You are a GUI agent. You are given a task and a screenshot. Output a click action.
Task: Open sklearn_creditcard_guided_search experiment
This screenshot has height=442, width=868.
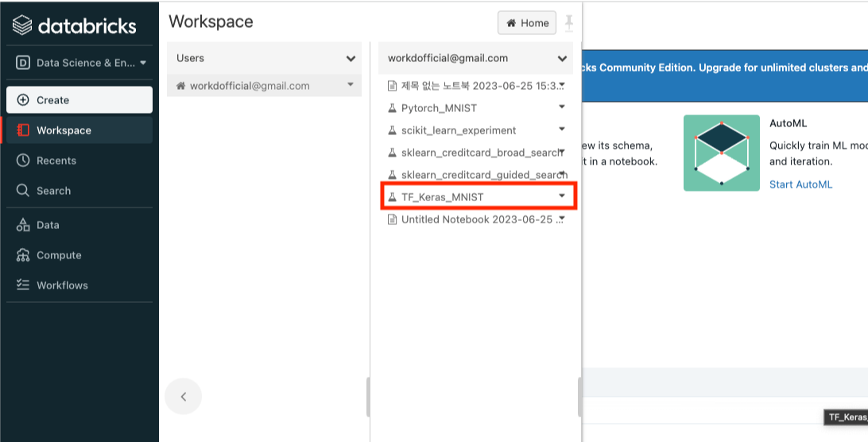[484, 174]
